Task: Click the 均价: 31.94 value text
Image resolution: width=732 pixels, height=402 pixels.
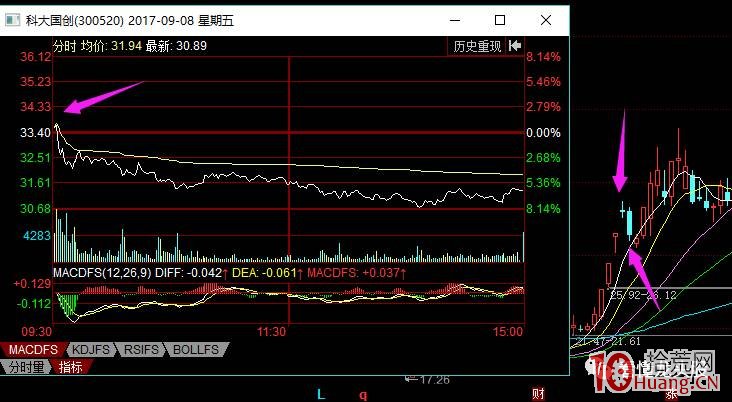Action: [x=111, y=46]
